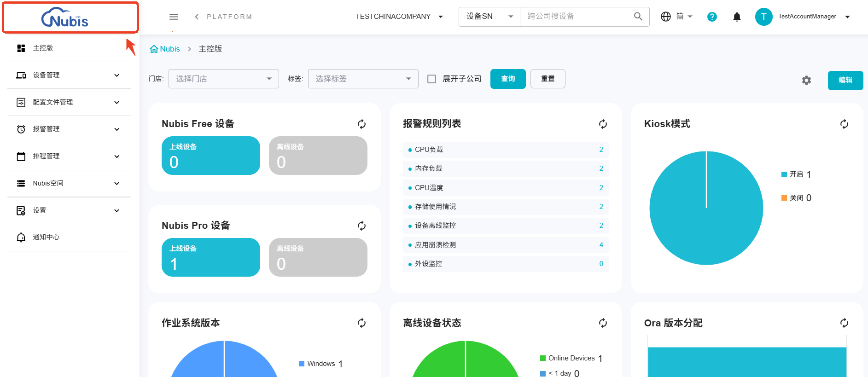Open the notifications bell
Screen dimensions: 868x377
tap(737, 17)
